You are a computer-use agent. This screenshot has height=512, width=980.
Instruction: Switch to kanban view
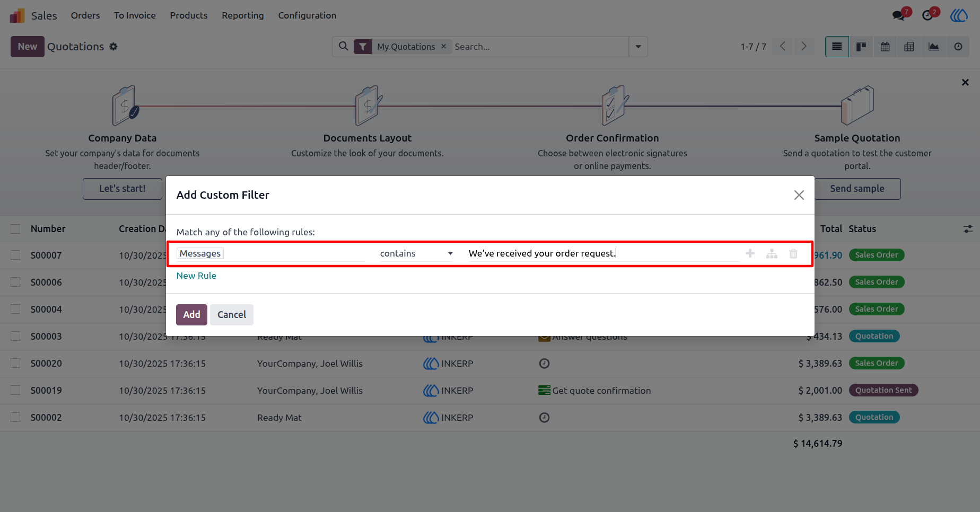(861, 47)
